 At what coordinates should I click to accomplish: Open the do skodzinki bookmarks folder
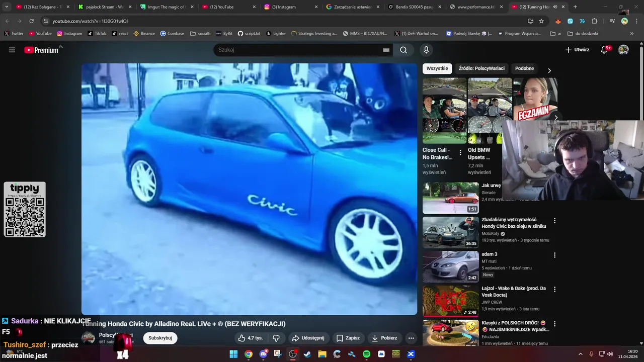tap(583, 34)
